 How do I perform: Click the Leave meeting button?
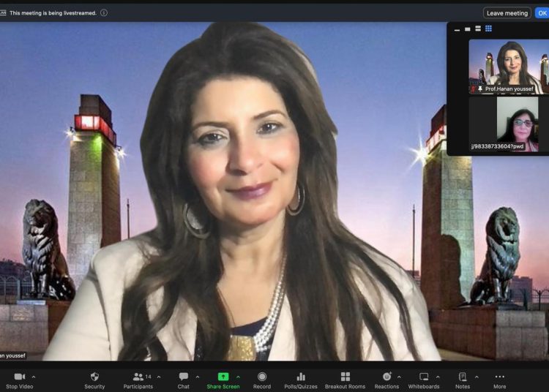click(507, 13)
